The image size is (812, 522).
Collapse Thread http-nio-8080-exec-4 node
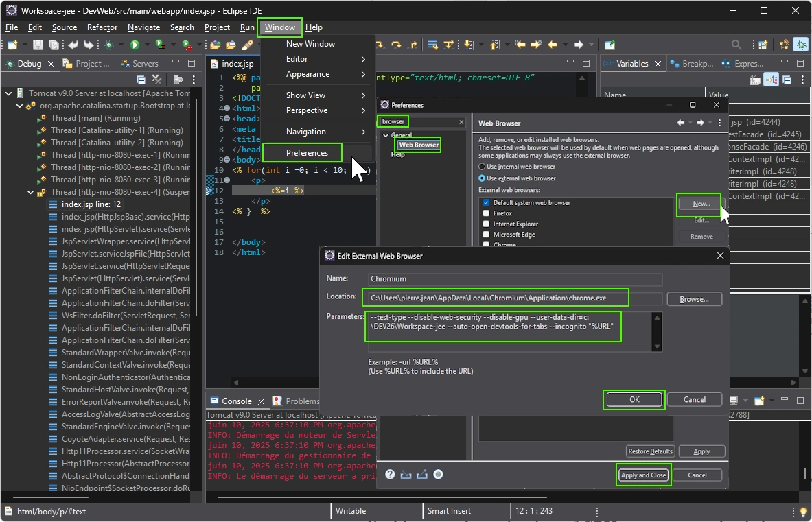pyautogui.click(x=31, y=192)
